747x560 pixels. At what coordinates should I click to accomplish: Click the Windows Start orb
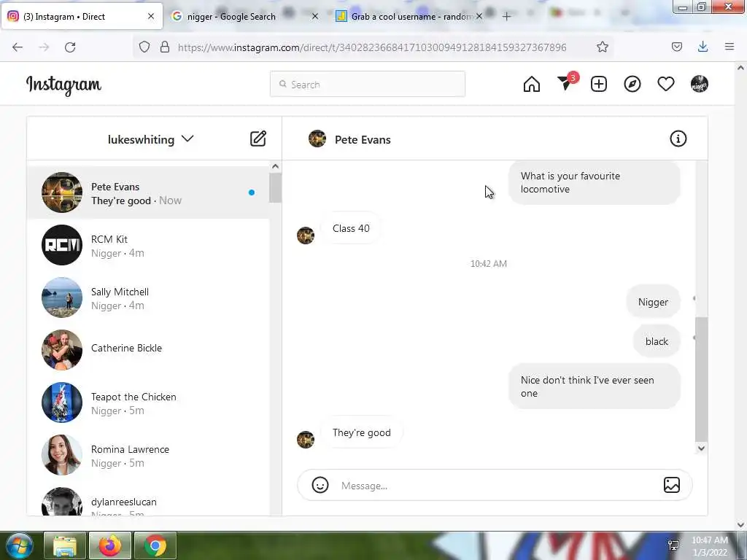click(x=20, y=545)
